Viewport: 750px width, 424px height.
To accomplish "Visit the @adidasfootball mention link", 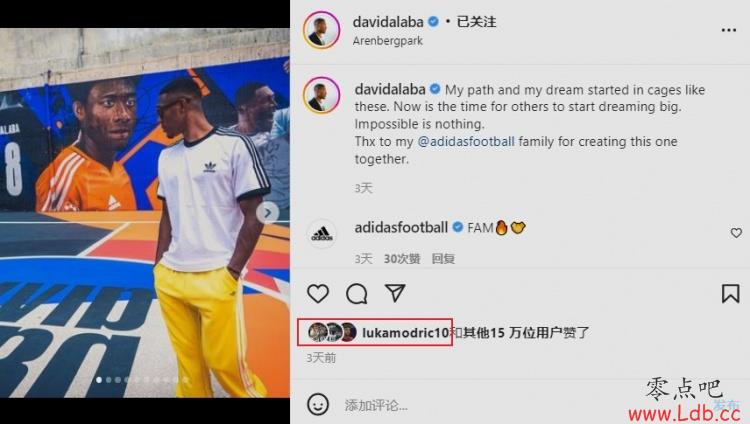I will (466, 142).
